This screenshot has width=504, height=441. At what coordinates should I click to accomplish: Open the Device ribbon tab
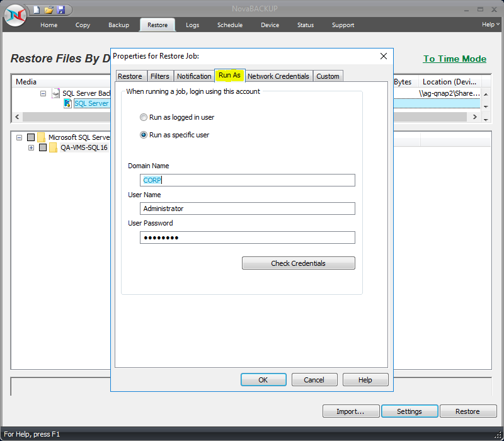point(270,25)
